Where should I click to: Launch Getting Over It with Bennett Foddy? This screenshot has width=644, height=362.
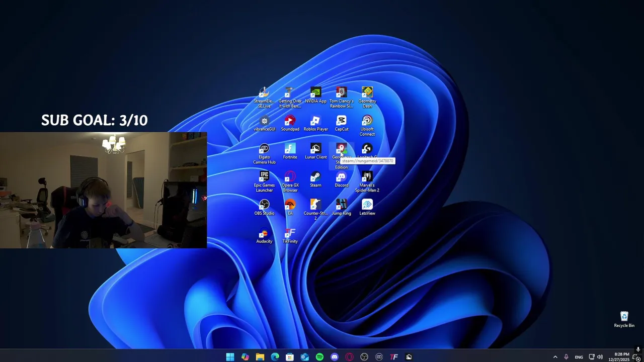pos(290,98)
